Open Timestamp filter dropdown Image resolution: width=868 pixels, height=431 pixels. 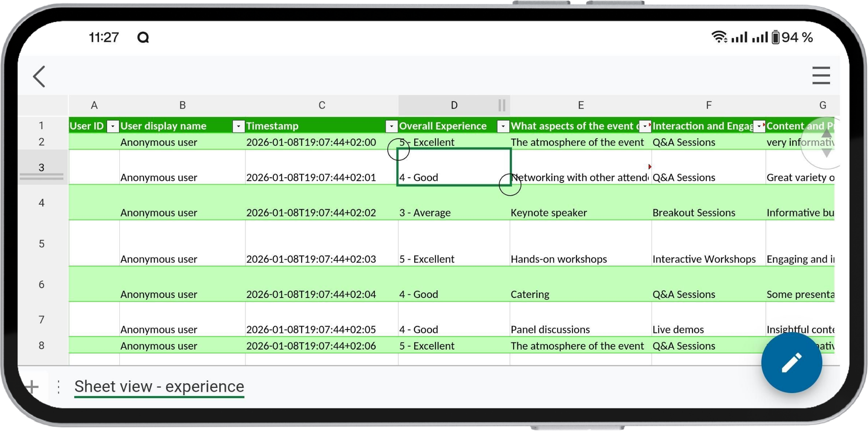pyautogui.click(x=391, y=126)
